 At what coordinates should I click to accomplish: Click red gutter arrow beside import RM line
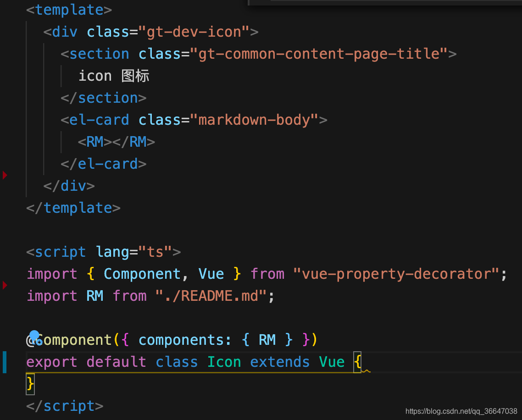pos(5,285)
